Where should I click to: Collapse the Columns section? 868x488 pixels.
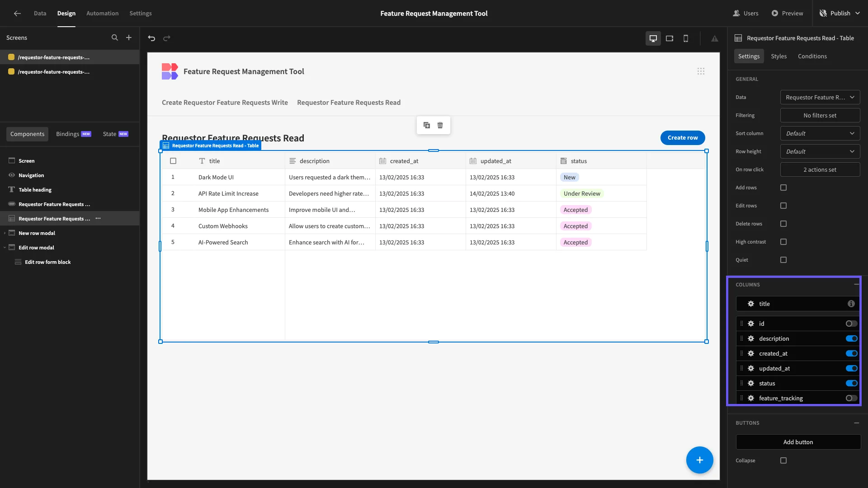[x=856, y=285]
